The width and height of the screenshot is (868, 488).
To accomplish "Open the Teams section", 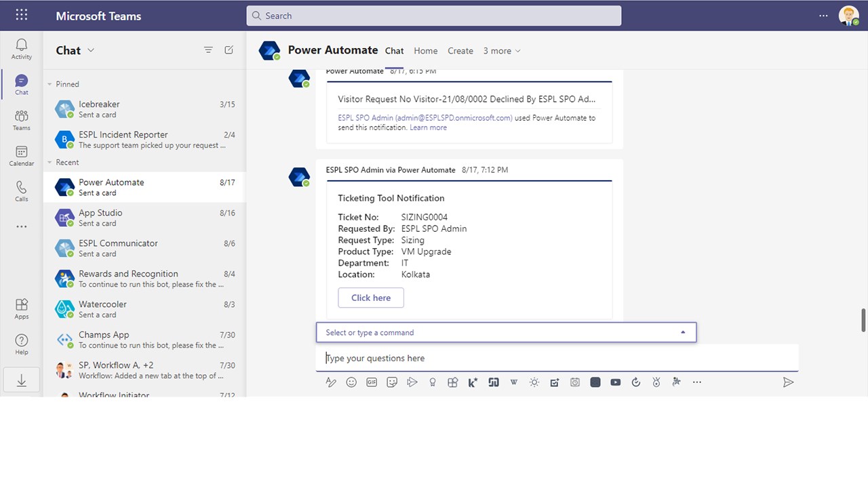I will tap(22, 120).
